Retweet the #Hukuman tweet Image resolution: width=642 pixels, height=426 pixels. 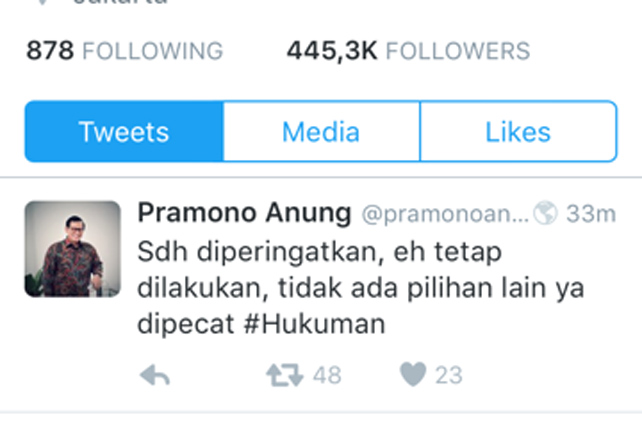(285, 375)
